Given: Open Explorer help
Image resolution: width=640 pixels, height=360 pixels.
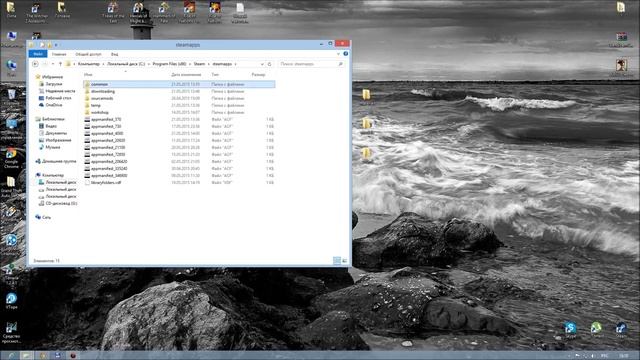Looking at the screenshot, I should [x=346, y=54].
